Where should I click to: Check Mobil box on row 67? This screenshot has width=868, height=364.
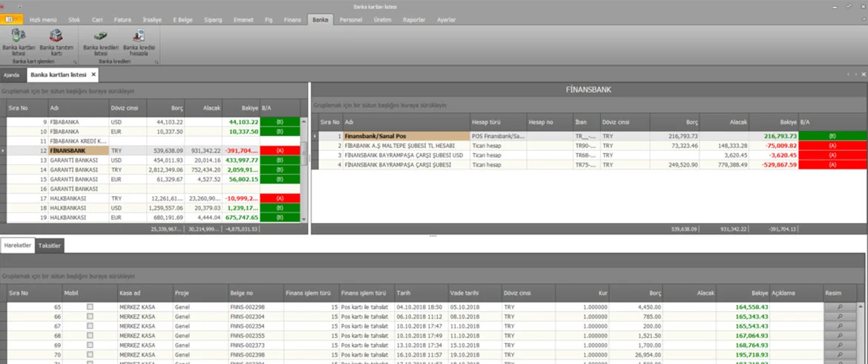90,325
